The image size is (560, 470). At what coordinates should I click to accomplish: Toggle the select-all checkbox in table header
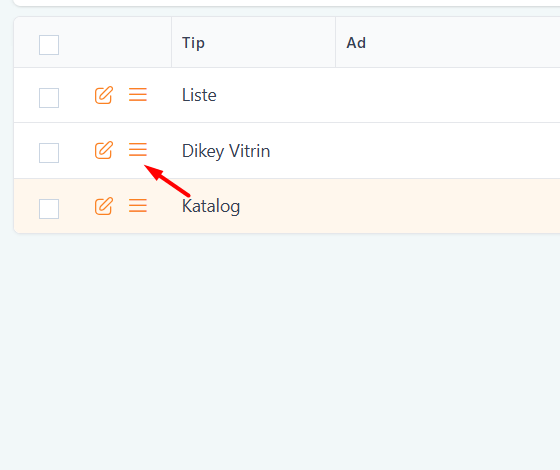point(49,45)
